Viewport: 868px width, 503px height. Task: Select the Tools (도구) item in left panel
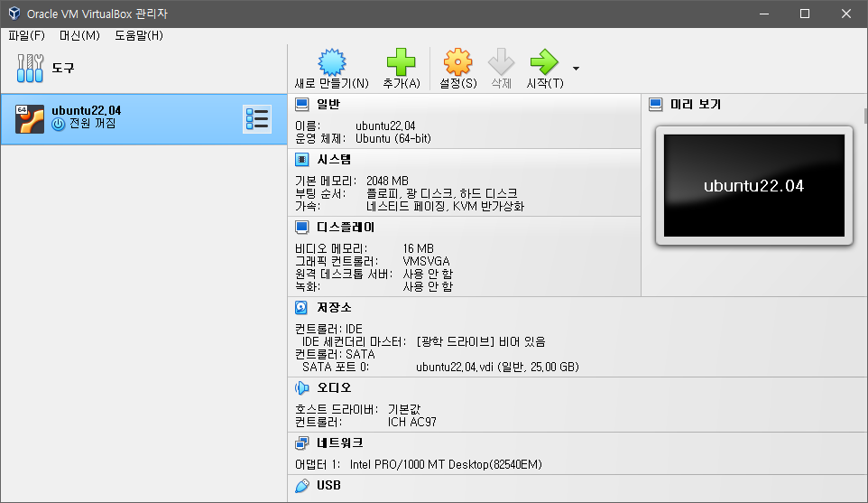click(x=144, y=68)
